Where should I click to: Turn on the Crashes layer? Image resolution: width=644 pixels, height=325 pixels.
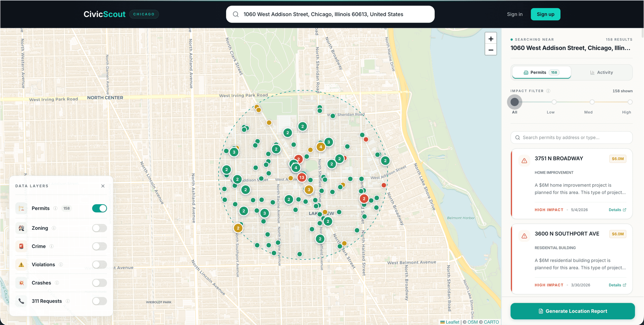[x=99, y=283]
